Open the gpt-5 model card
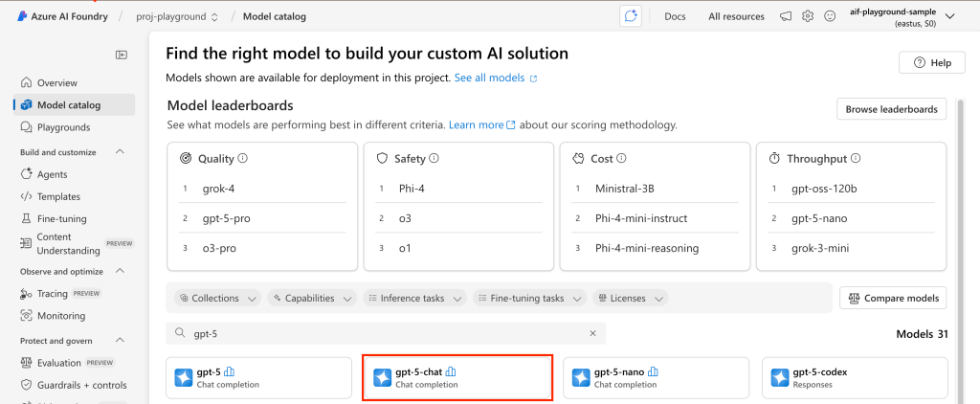The width and height of the screenshot is (980, 404). coord(258,378)
